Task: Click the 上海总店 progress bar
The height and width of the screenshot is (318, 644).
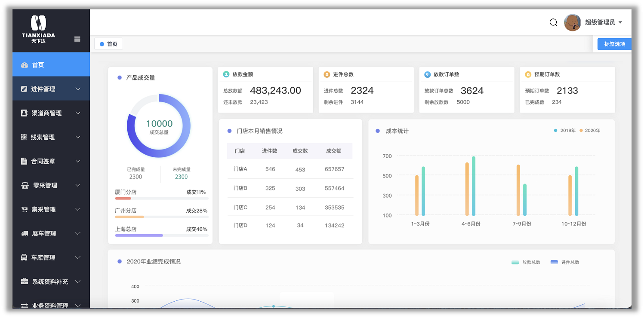Action: (x=162, y=235)
